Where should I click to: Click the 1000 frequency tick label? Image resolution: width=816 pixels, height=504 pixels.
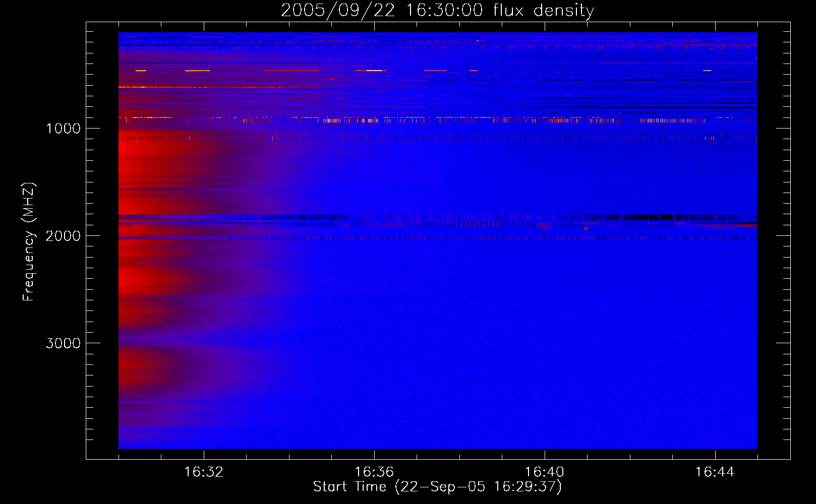coord(63,129)
